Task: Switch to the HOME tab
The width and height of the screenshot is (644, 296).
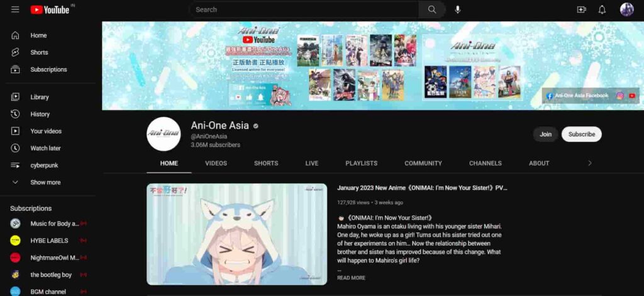Action: pyautogui.click(x=169, y=163)
